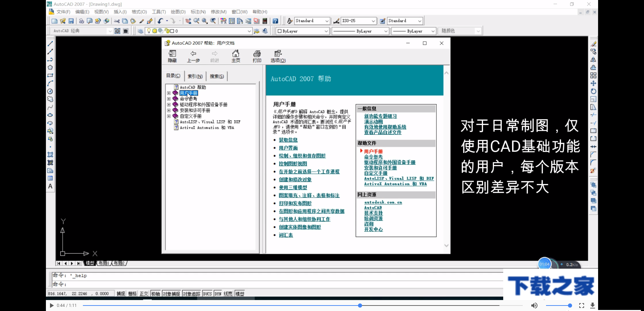Open the AutoCAD 经典 workspace dropdown
Screen dimensions: 644x311
pos(110,31)
